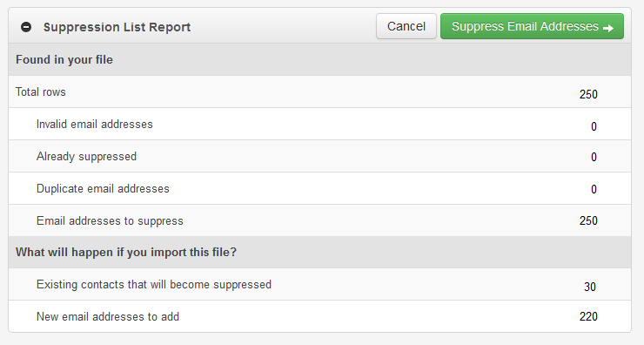644x345 pixels.
Task: Click the arrow icon on Suppress button
Action: [x=608, y=28]
